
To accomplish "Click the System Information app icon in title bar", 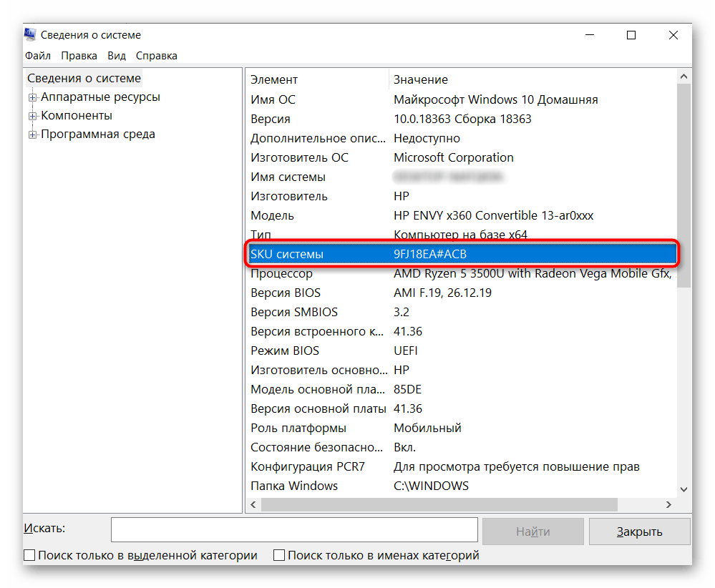I will click(x=31, y=35).
